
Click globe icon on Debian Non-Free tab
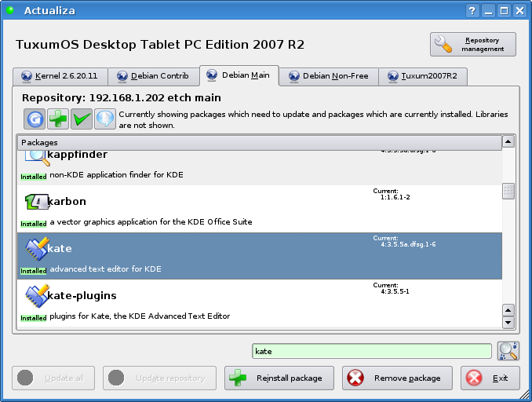294,76
